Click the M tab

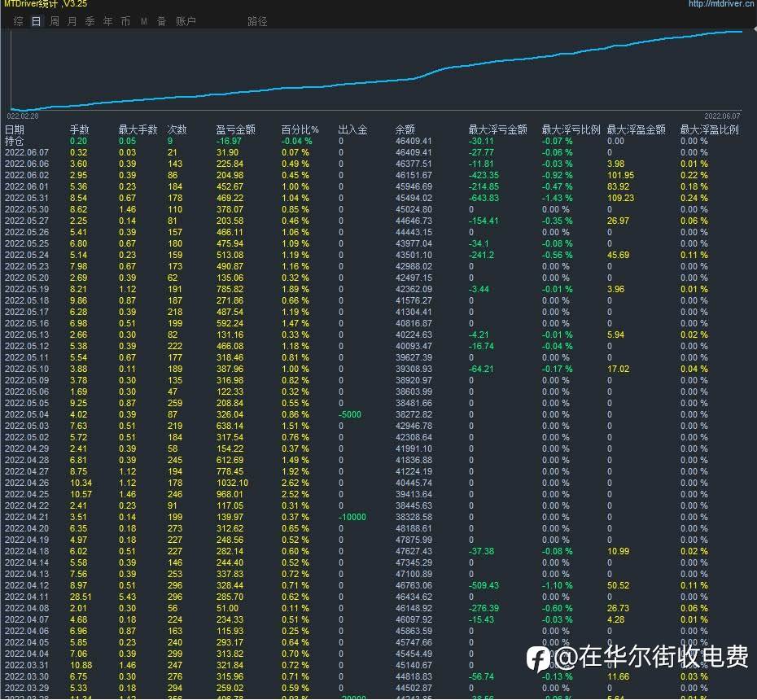click(144, 21)
